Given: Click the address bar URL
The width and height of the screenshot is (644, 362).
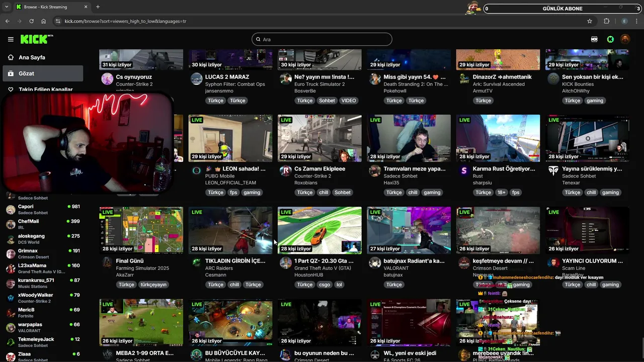Looking at the screenshot, I should point(125,21).
